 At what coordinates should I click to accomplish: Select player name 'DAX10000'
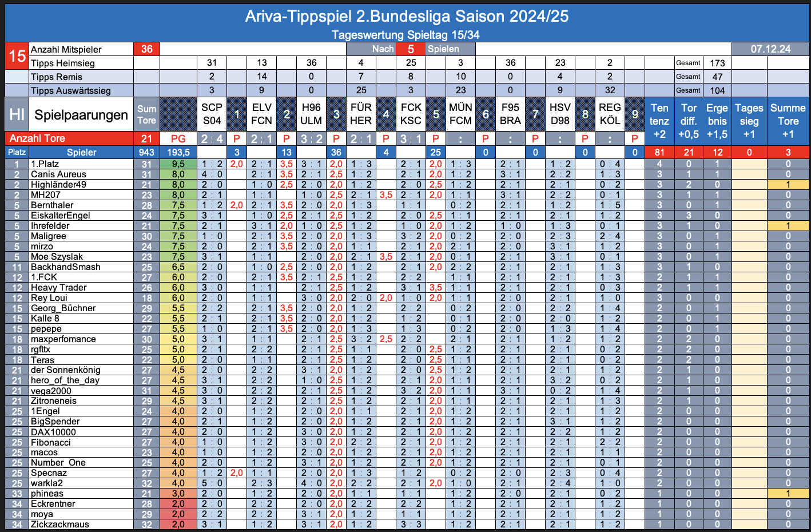(53, 432)
